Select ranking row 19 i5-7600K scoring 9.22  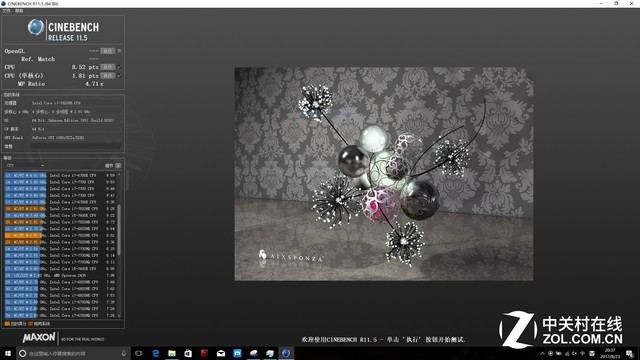60,216
